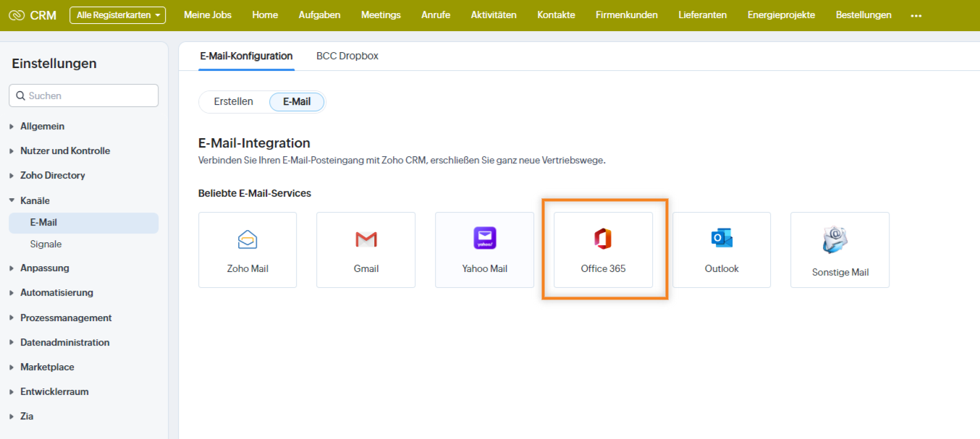Click the search magnifier icon in Einstellungen
Screen dimensions: 980x439
[x=20, y=95]
